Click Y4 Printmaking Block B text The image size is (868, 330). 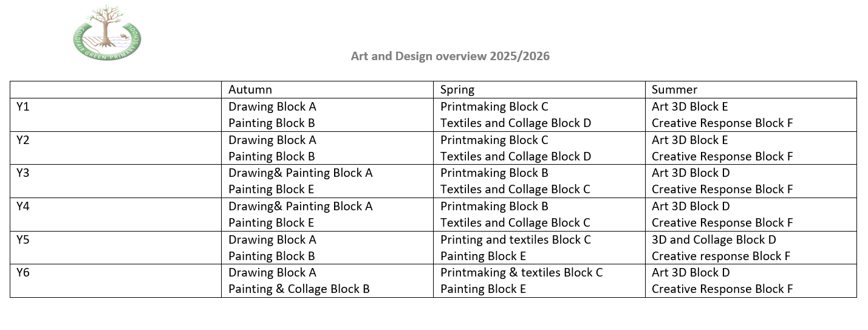coord(494,207)
